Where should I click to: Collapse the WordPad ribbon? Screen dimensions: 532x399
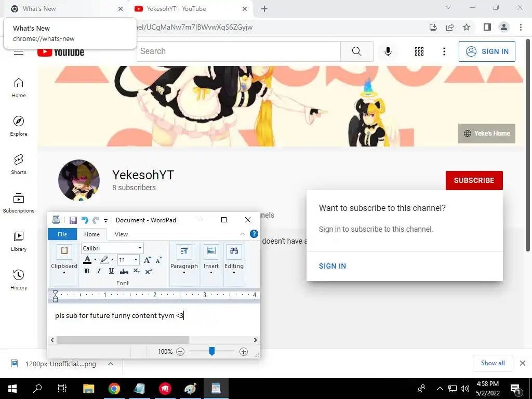coord(242,234)
